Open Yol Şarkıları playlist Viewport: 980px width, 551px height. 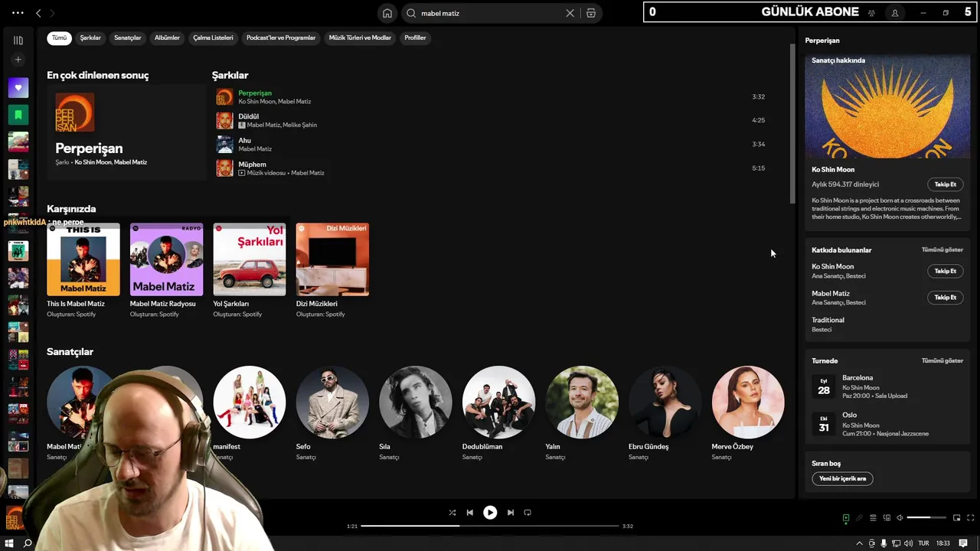(250, 270)
